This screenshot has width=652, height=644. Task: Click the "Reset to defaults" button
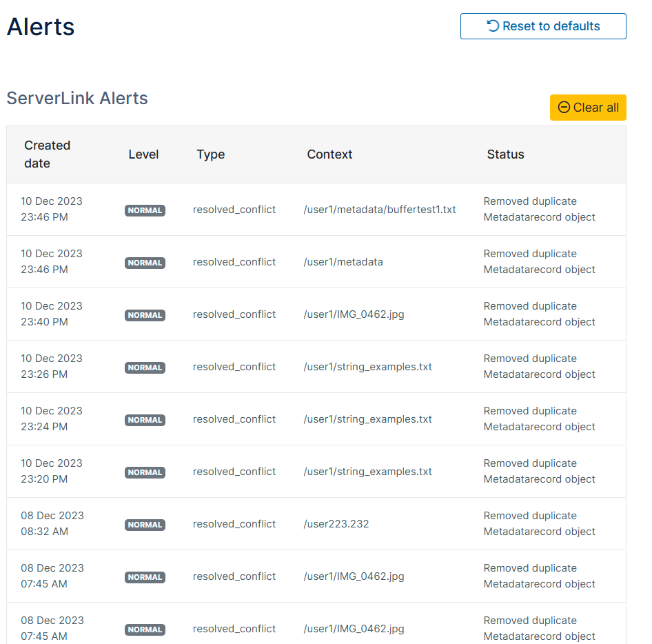tap(543, 26)
